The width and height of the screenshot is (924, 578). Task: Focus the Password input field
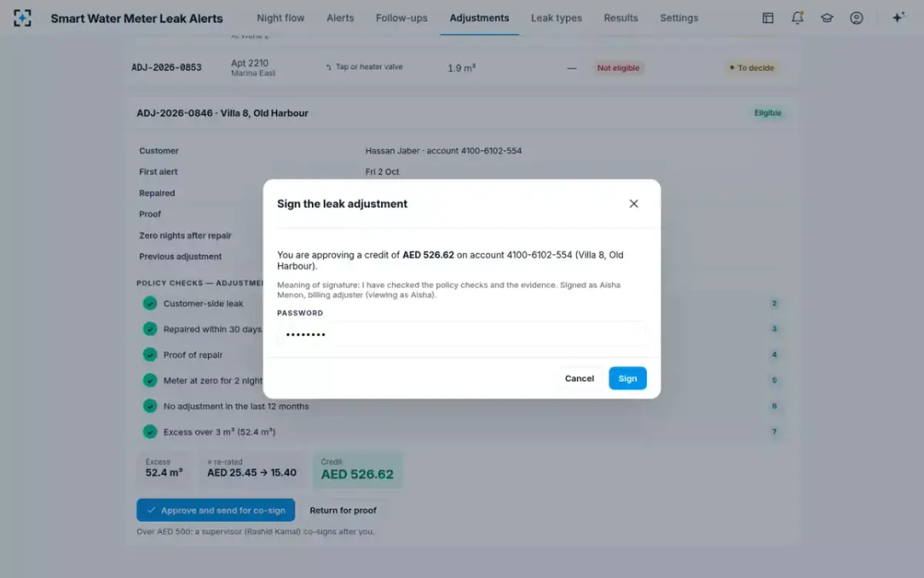462,334
